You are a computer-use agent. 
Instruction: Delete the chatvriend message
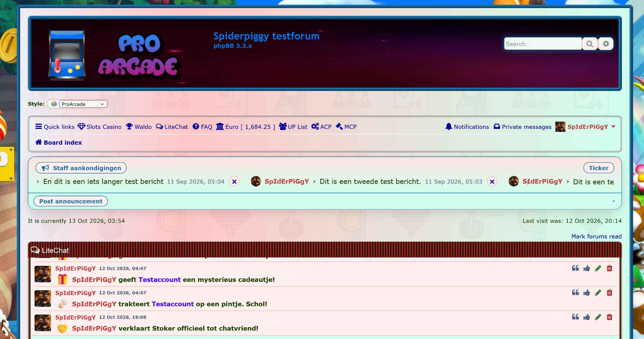[x=609, y=317]
